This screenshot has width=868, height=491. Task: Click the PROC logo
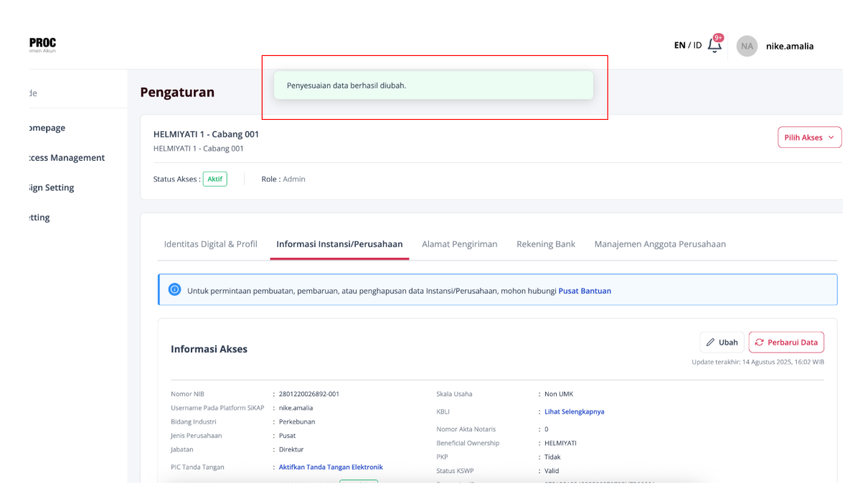42,45
